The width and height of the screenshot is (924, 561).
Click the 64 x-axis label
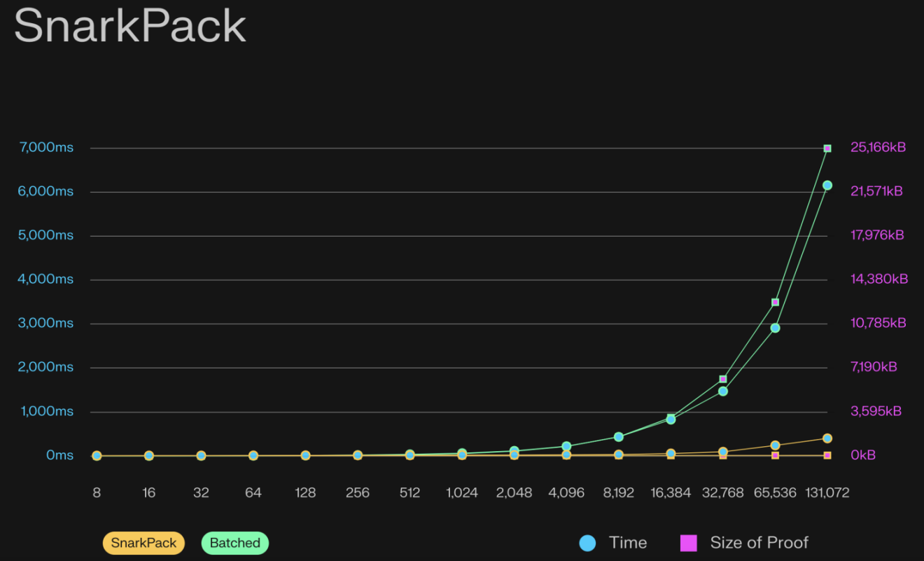[253, 492]
